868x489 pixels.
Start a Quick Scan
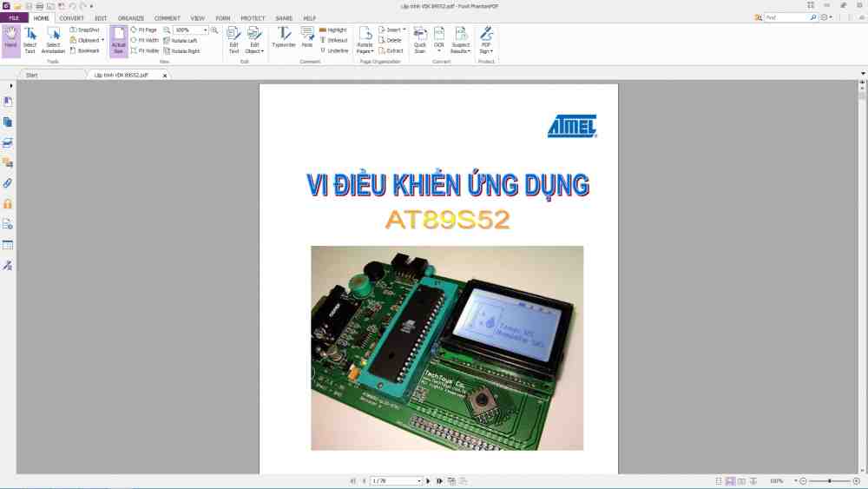coord(420,41)
